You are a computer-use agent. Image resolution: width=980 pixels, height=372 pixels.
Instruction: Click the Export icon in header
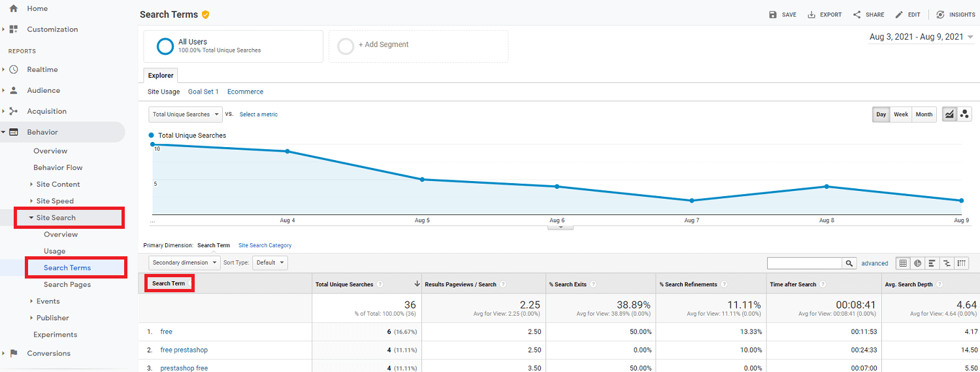pos(811,14)
